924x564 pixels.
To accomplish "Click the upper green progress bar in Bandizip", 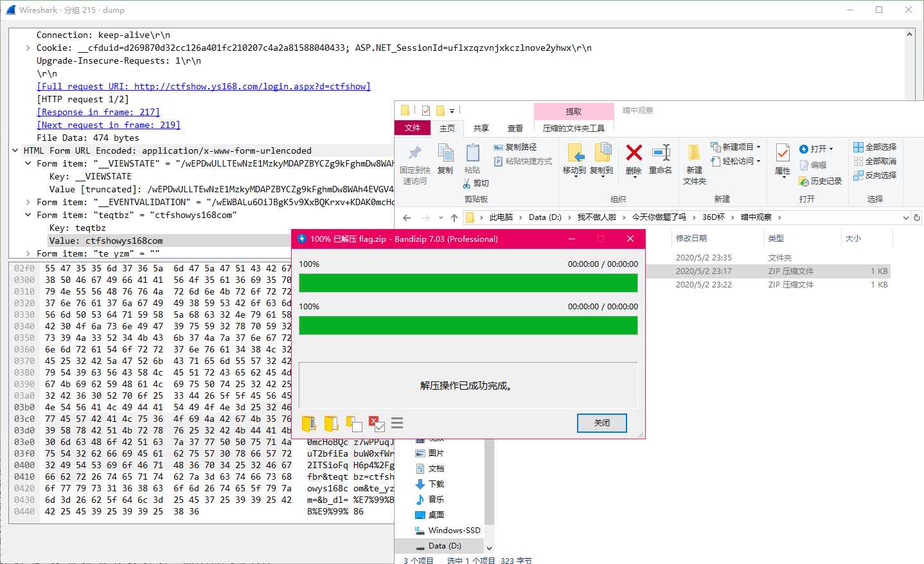I will (468, 283).
